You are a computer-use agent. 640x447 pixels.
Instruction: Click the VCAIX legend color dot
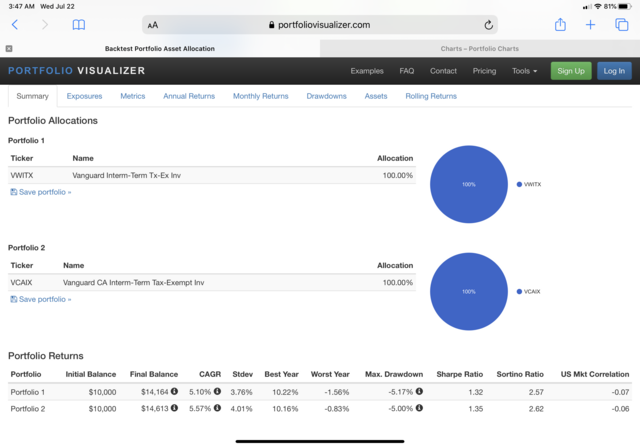pos(519,291)
